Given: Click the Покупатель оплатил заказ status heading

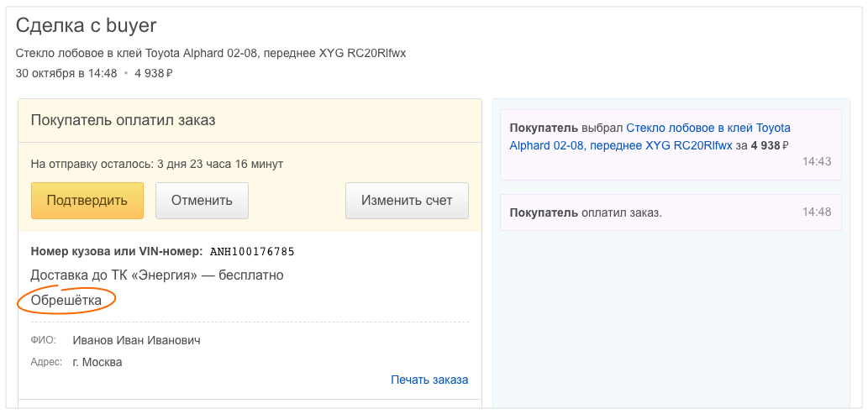Looking at the screenshot, I should pyautogui.click(x=124, y=120).
